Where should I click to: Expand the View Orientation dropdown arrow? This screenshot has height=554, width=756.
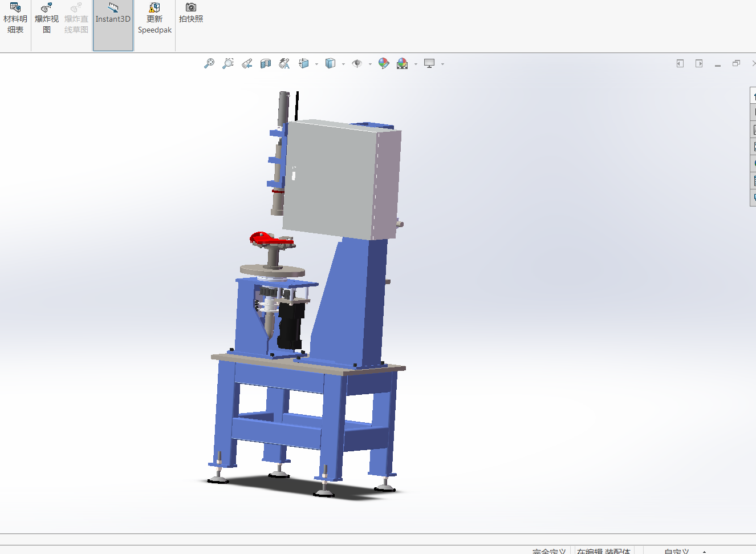pyautogui.click(x=316, y=64)
